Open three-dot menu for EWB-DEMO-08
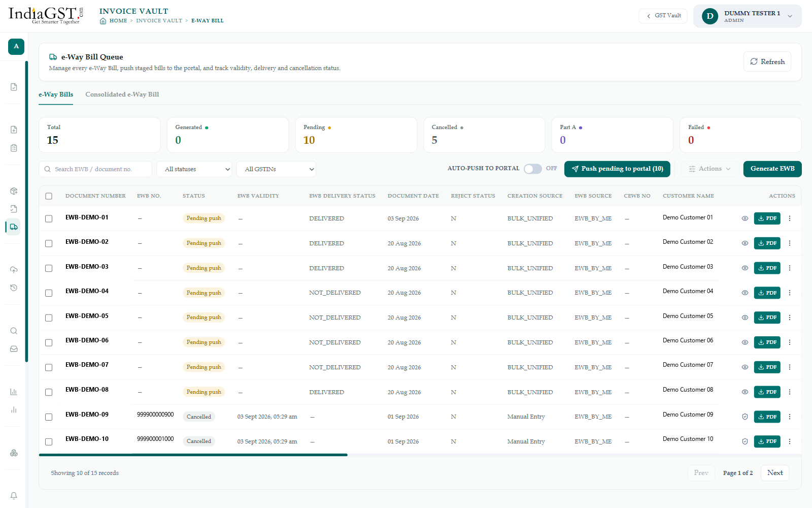 tap(790, 392)
